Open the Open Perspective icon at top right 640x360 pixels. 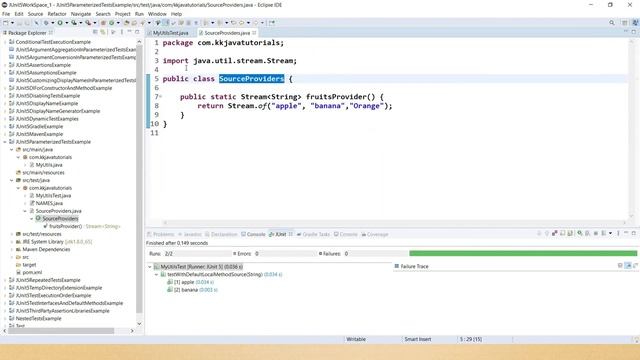pos(624,23)
